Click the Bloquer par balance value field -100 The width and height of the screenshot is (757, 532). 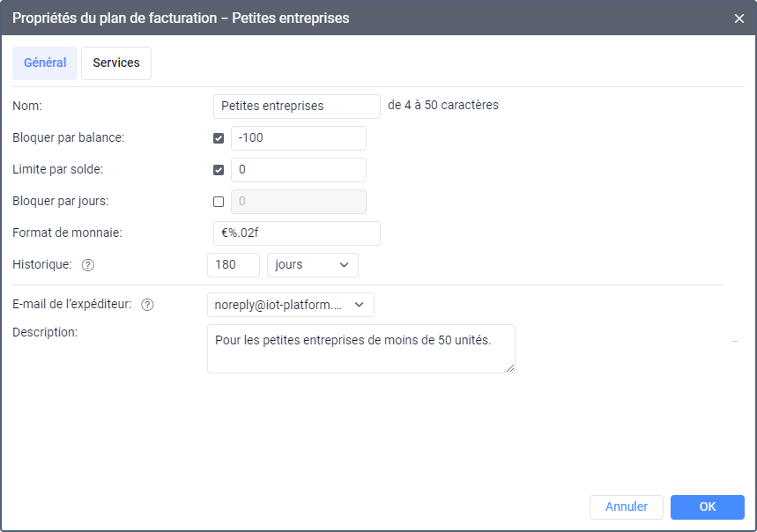click(x=299, y=138)
